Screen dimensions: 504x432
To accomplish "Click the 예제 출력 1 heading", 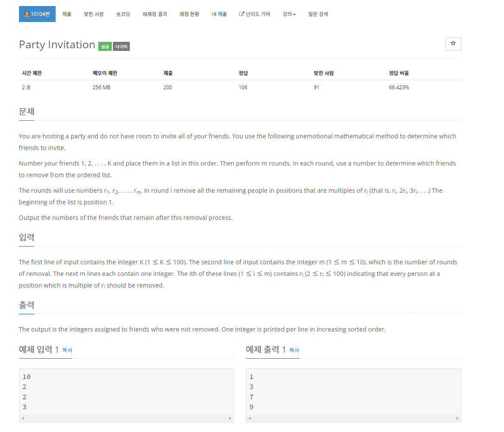I will 266,349.
